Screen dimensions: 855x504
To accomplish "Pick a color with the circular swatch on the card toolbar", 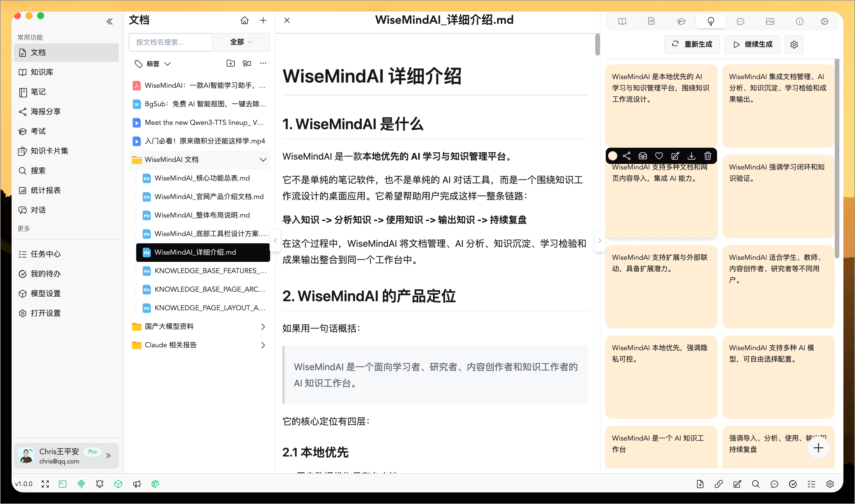I will click(613, 156).
